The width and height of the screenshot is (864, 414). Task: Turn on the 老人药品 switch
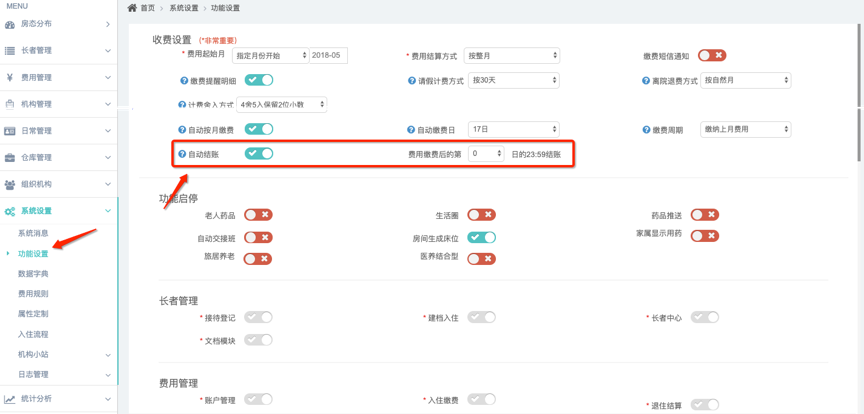point(258,214)
